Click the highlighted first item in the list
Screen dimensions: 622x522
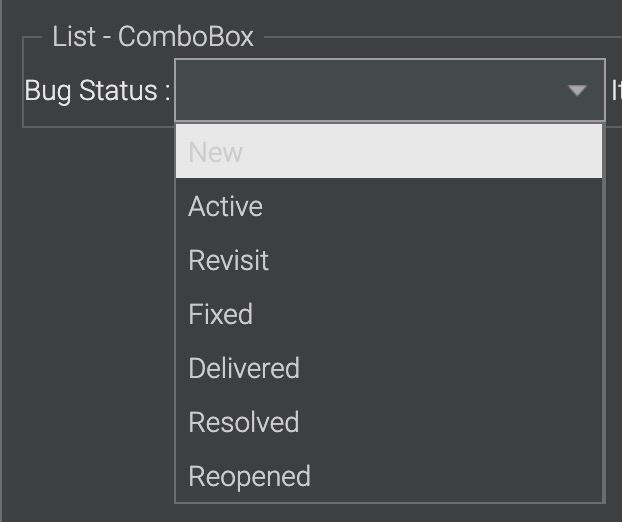tap(389, 152)
